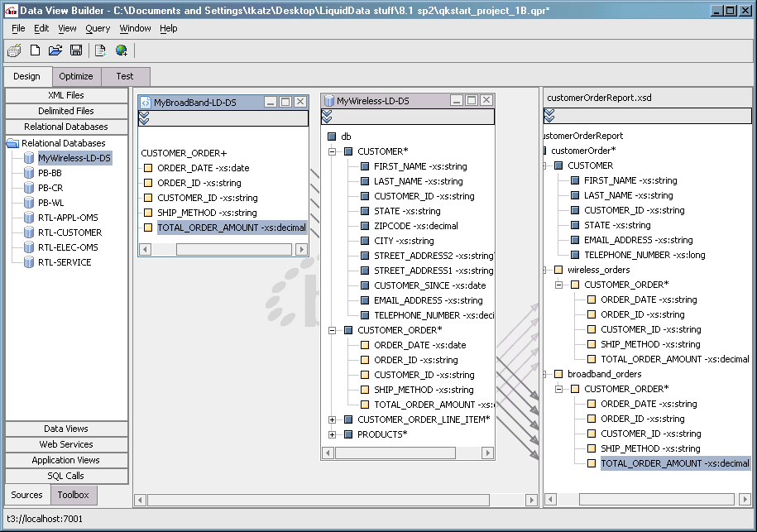757x532 pixels.
Task: Click the SQL Calls button
Action: point(66,476)
